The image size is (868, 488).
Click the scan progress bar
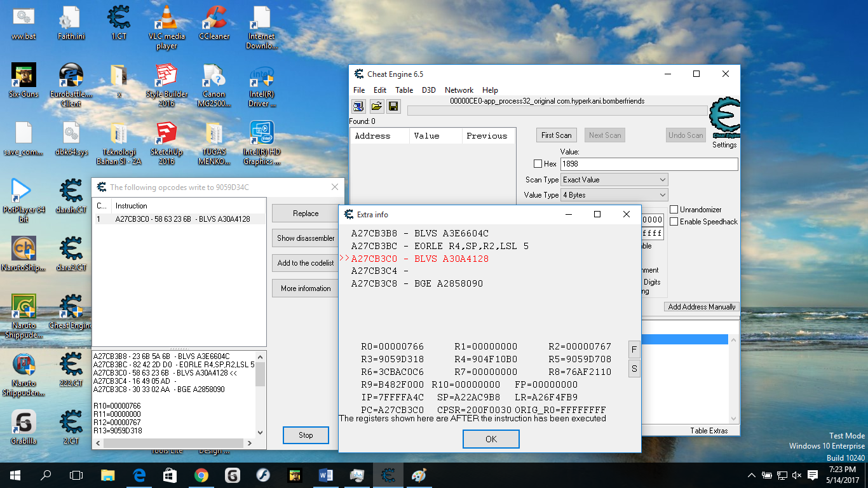coord(557,111)
